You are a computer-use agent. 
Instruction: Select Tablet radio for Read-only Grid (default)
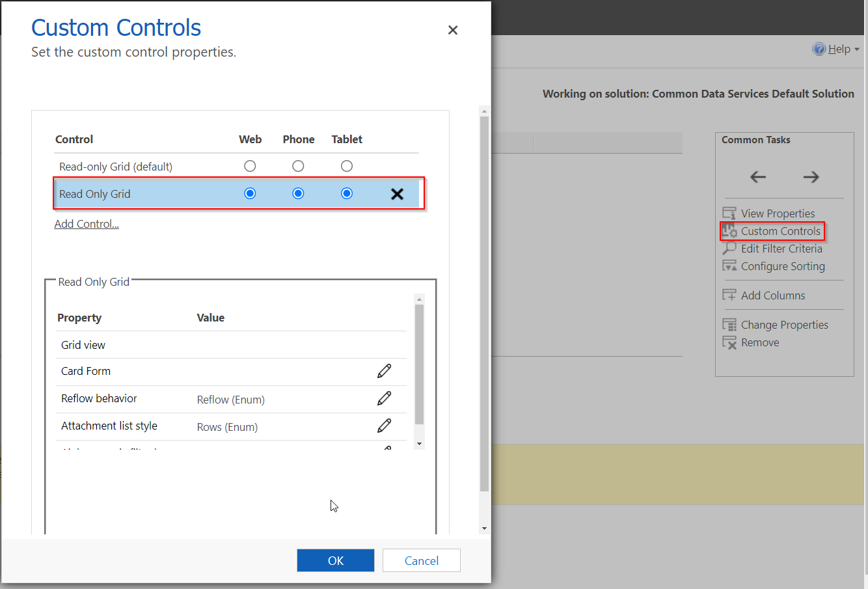(x=347, y=167)
